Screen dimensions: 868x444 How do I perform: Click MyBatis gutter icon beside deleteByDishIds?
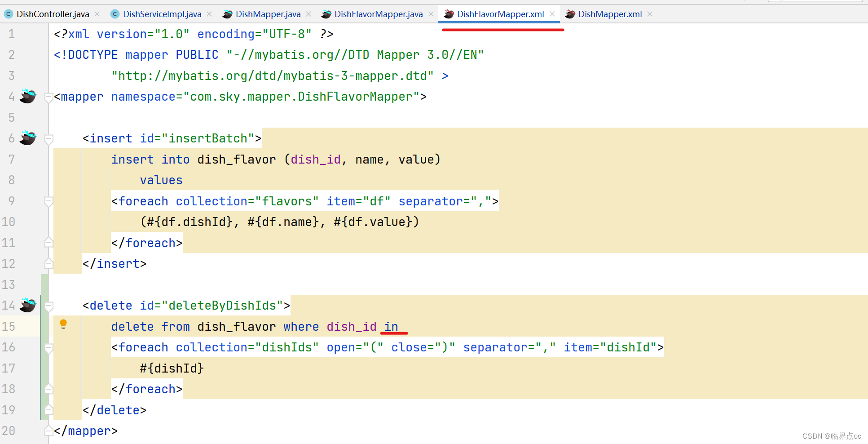[28, 305]
